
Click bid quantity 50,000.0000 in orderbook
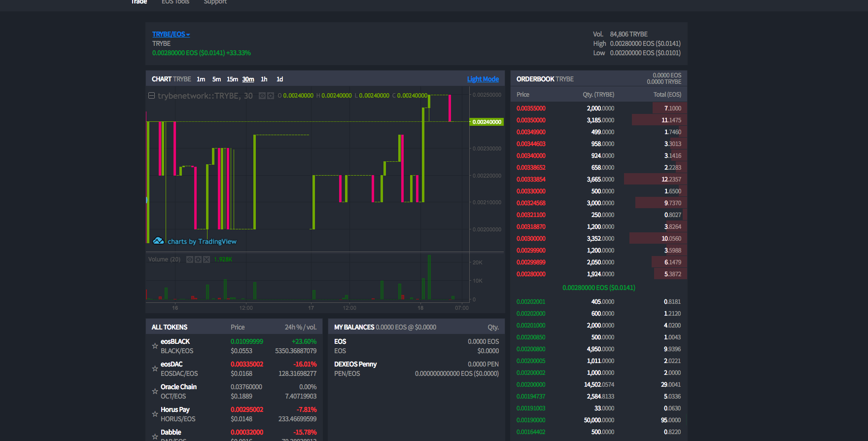599,420
